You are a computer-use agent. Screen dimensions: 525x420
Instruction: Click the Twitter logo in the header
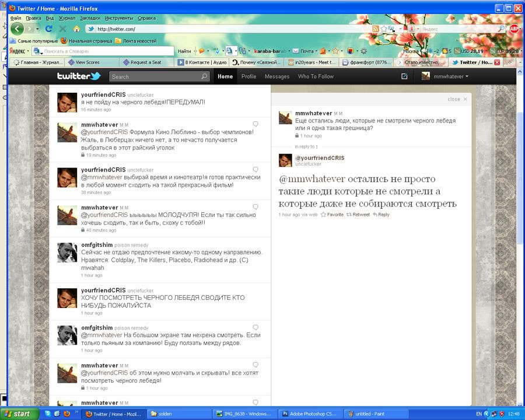pyautogui.click(x=79, y=76)
